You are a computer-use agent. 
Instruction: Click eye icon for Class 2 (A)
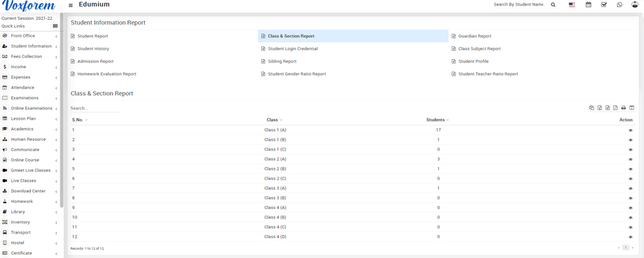point(630,160)
